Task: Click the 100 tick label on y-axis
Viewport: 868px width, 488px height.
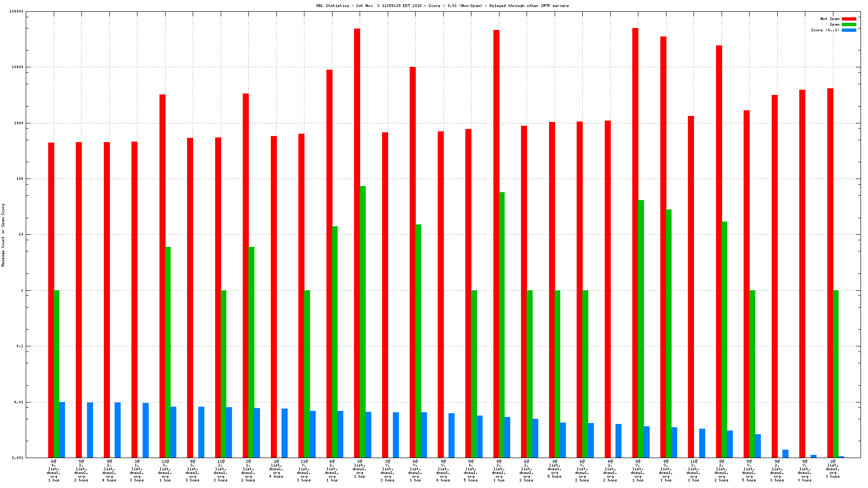Action: click(x=20, y=179)
